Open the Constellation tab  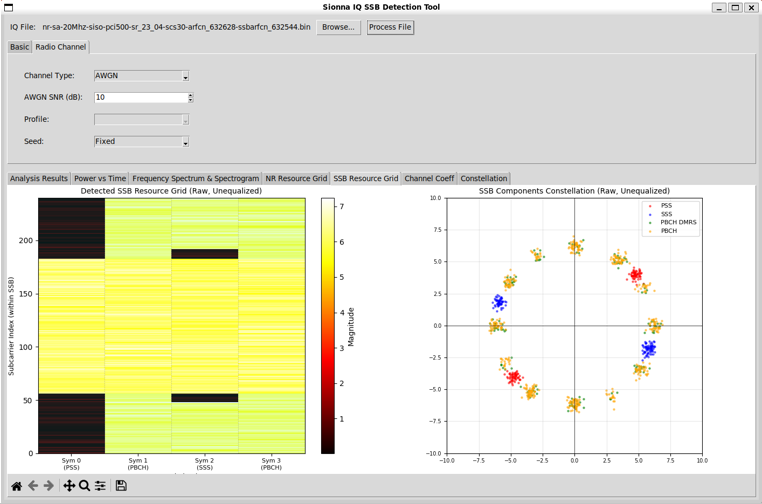click(x=484, y=179)
